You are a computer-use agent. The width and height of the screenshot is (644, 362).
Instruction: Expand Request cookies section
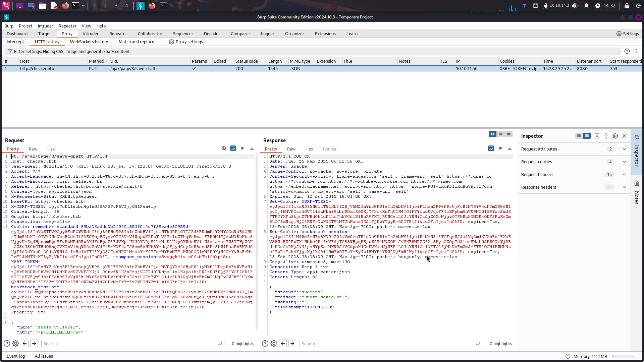click(624, 162)
